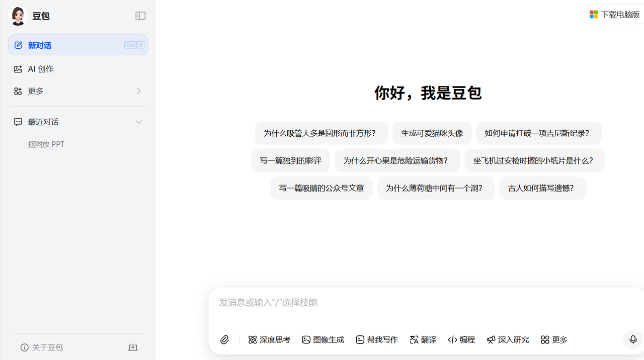The image size is (644, 360).
Task: Focus the message input field
Action: click(426, 303)
